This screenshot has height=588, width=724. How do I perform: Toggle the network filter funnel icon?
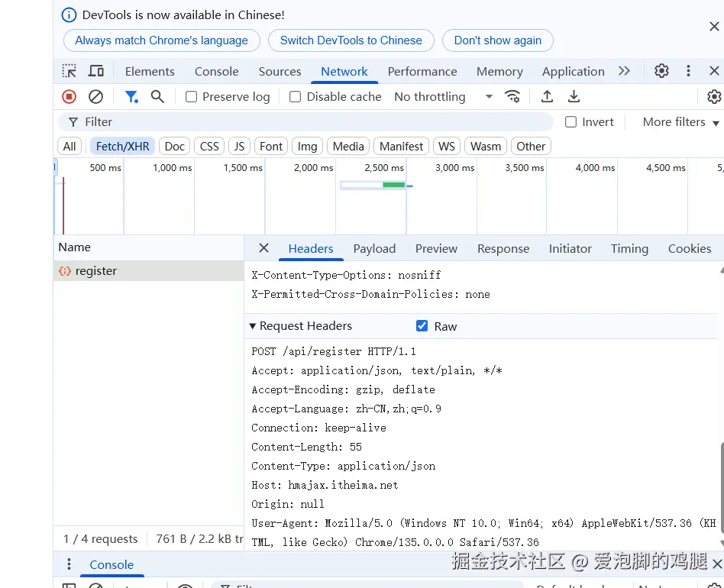[x=131, y=97]
